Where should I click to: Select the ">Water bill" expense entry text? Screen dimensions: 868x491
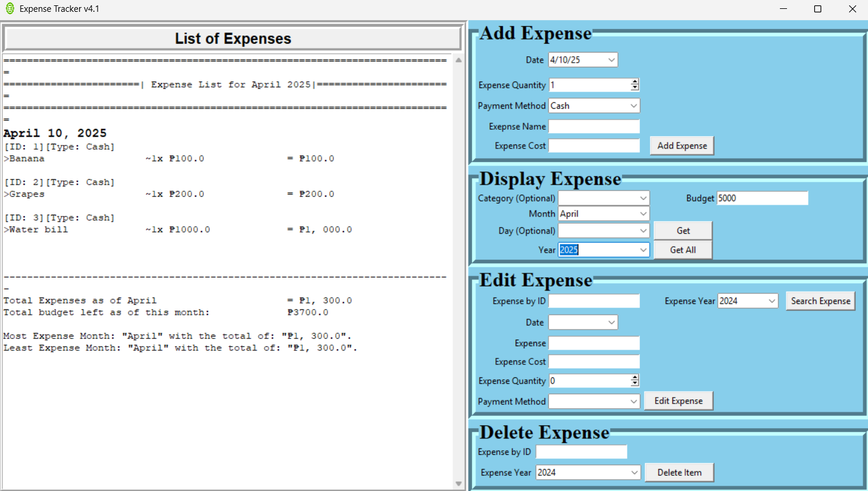(x=36, y=230)
